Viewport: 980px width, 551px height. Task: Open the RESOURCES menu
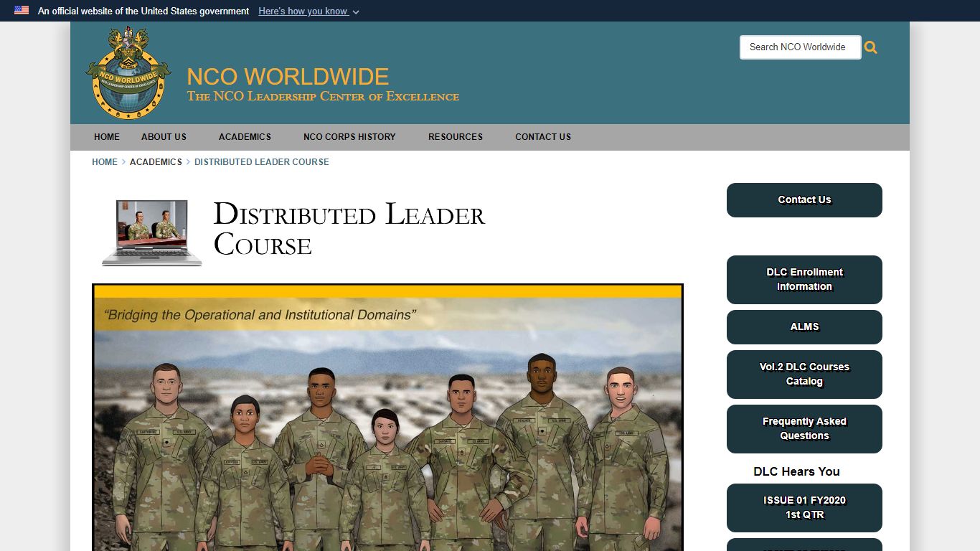pyautogui.click(x=456, y=137)
